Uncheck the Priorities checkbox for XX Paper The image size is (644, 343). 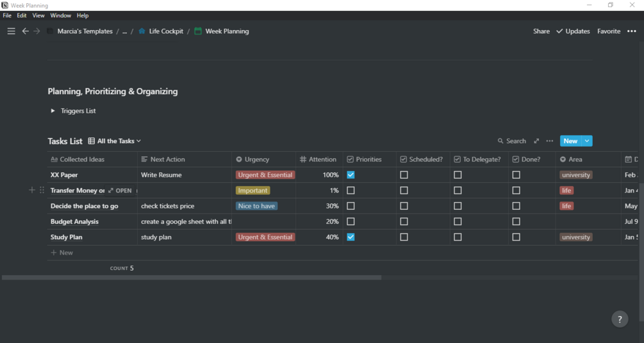(x=351, y=175)
